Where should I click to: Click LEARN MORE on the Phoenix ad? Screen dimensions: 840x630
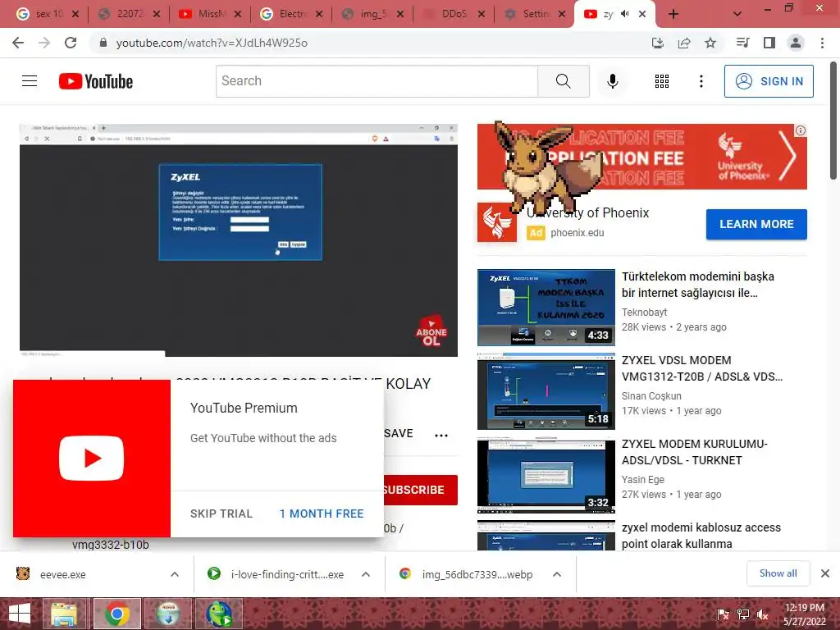[756, 224]
